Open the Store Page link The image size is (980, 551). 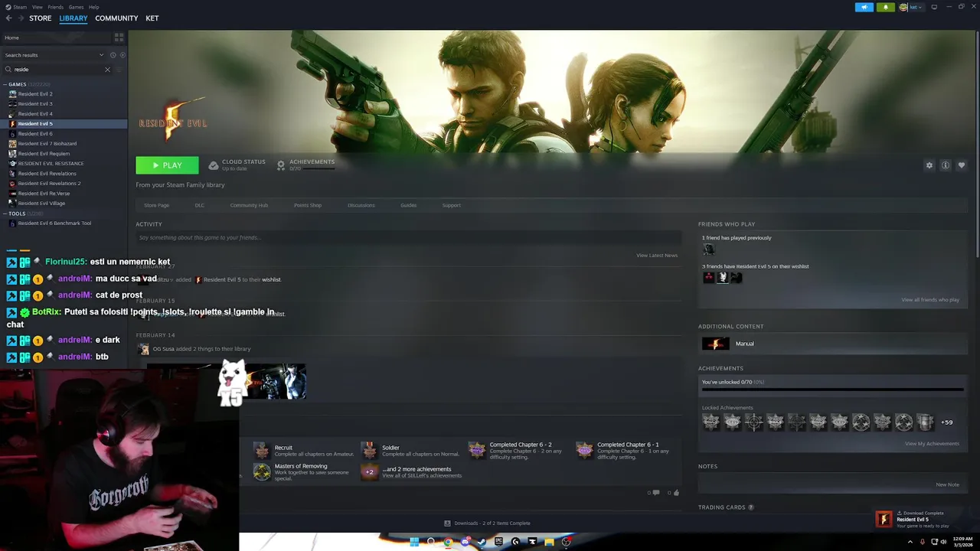[x=156, y=205]
